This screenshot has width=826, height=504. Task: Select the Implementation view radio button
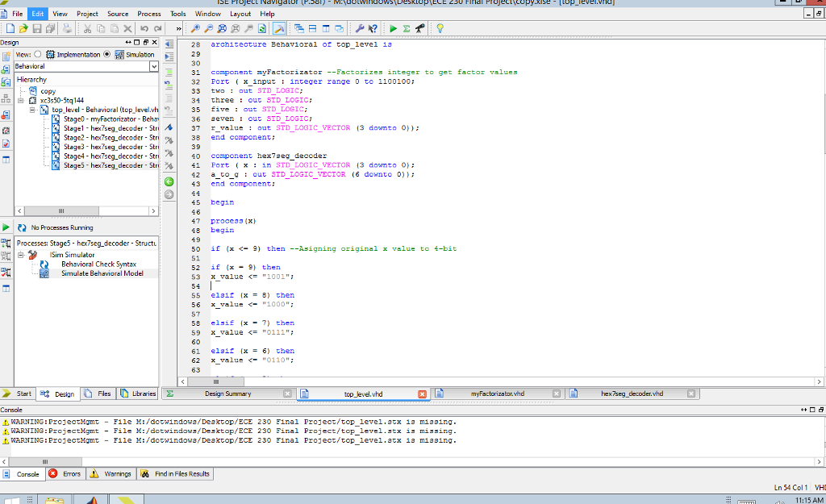37,55
